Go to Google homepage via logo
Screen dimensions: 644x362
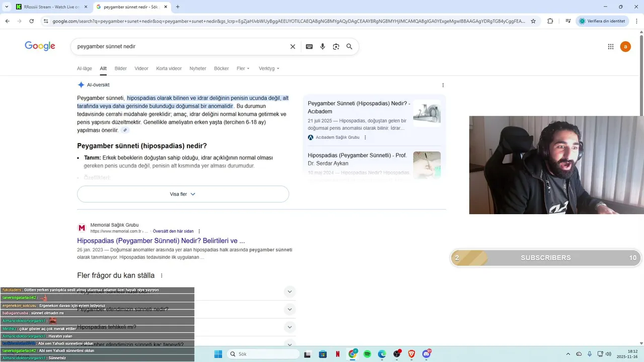(40, 46)
